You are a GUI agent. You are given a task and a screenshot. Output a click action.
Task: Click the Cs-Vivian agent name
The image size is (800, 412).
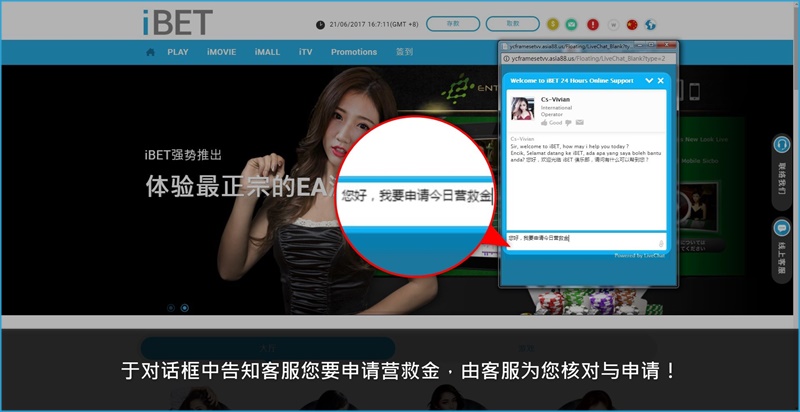click(555, 99)
